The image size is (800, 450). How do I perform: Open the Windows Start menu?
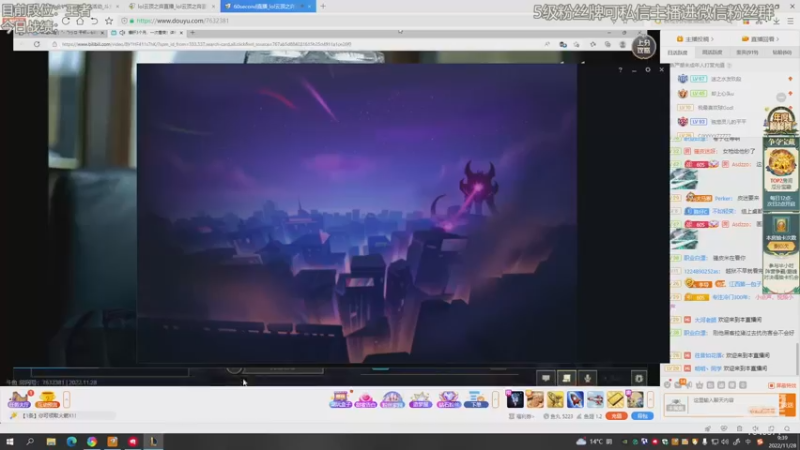[10, 442]
